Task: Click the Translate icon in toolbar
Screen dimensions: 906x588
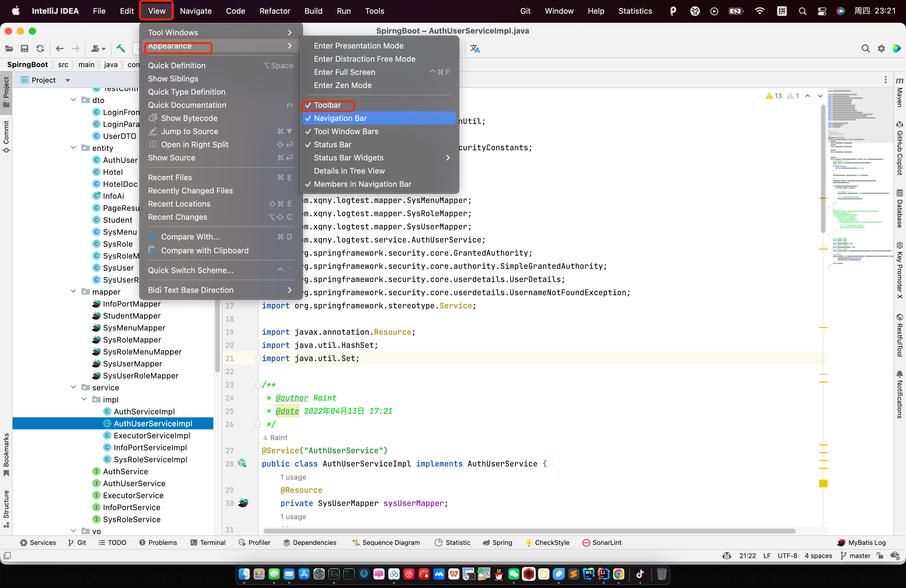Action: point(475,49)
